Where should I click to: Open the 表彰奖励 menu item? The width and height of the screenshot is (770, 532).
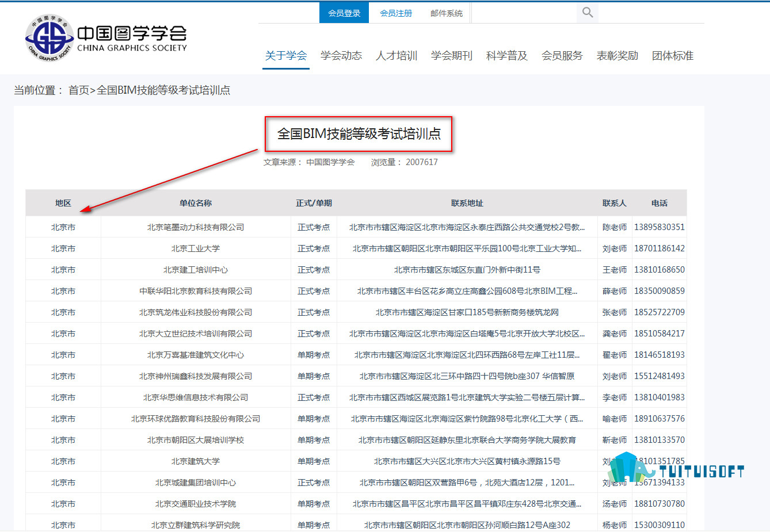[x=617, y=56]
